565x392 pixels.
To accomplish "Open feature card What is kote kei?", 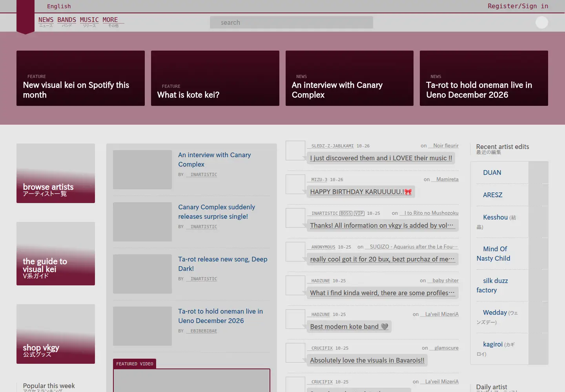I will tap(215, 78).
